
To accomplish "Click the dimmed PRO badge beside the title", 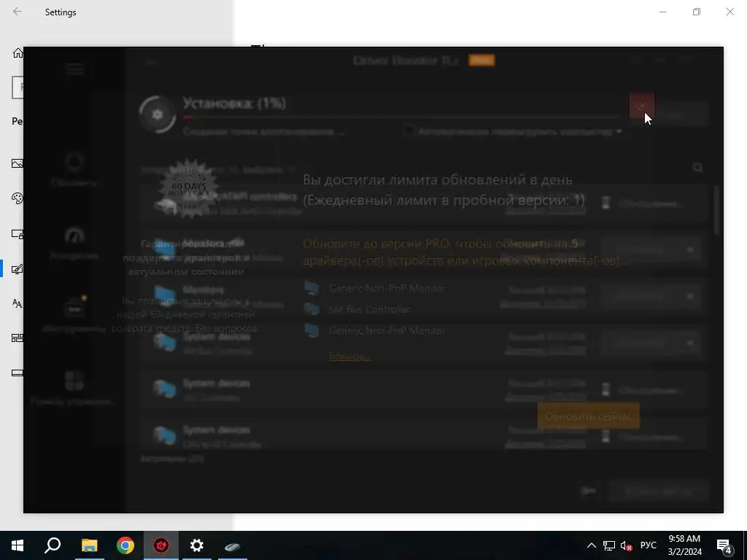I will (x=481, y=61).
